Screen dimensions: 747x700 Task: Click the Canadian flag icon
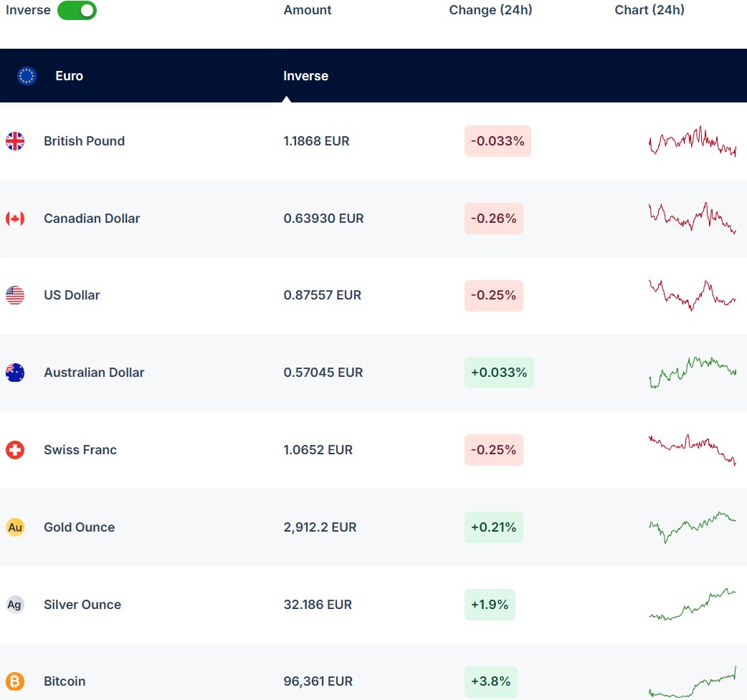15,219
